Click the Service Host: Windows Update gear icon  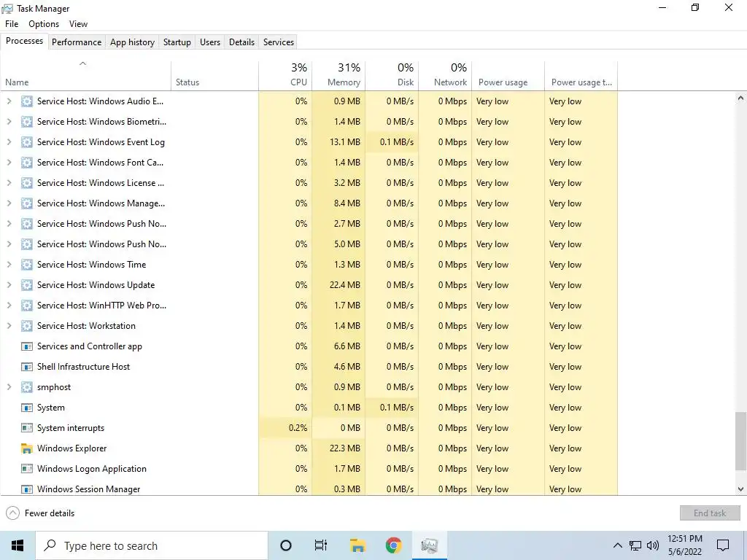tap(27, 285)
